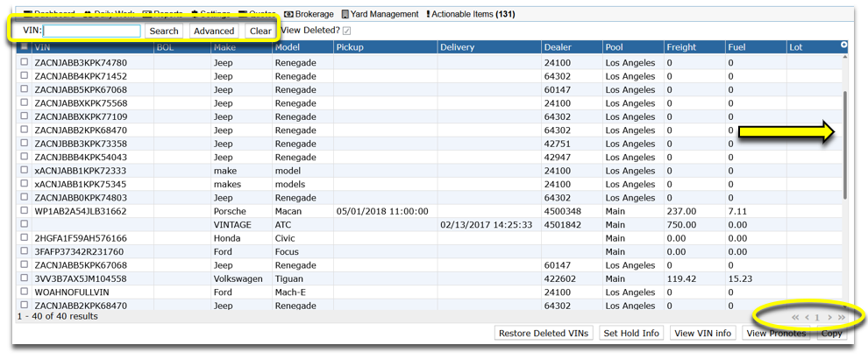Check the VINTAGE ATC row checkbox
Screen dimensions: 868x359
point(24,224)
